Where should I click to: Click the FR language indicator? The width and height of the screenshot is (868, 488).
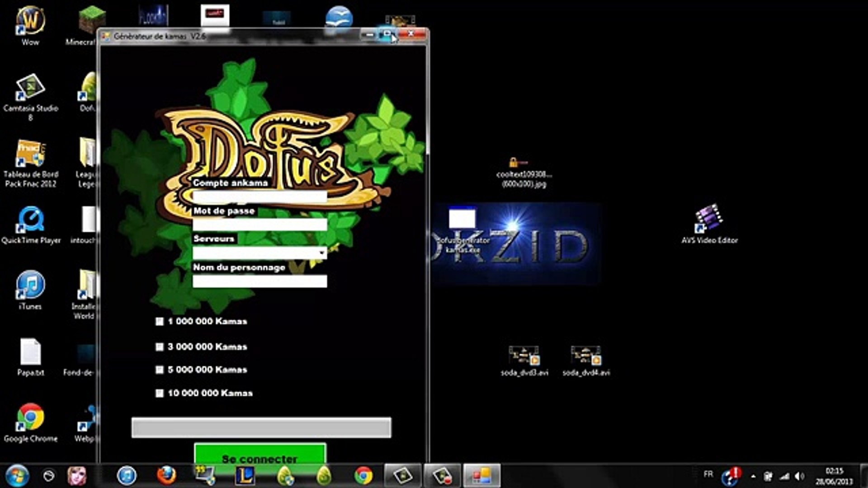tap(708, 474)
